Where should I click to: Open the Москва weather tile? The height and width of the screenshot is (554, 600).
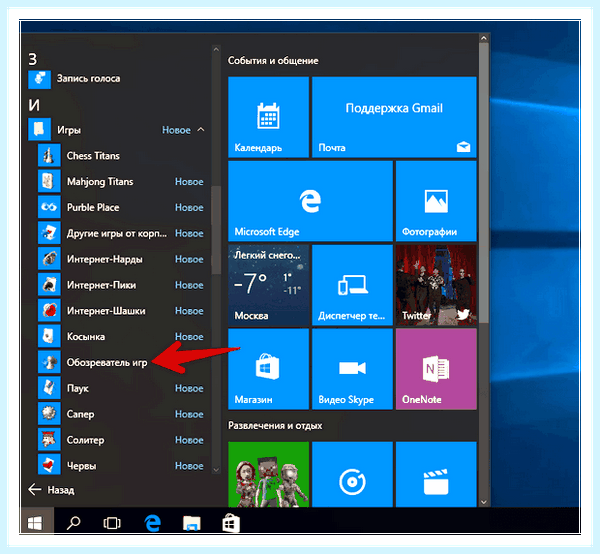[x=268, y=285]
